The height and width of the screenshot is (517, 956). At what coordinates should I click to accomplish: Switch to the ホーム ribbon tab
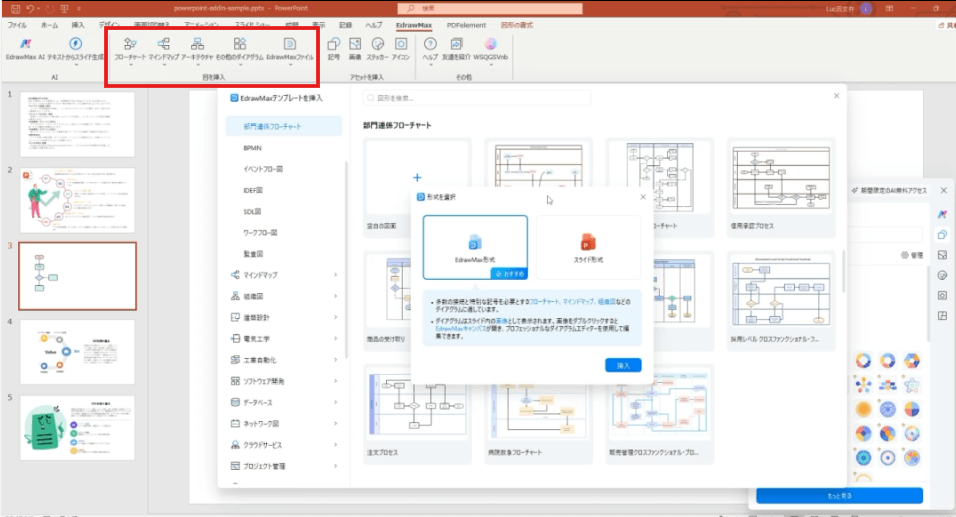click(x=49, y=25)
